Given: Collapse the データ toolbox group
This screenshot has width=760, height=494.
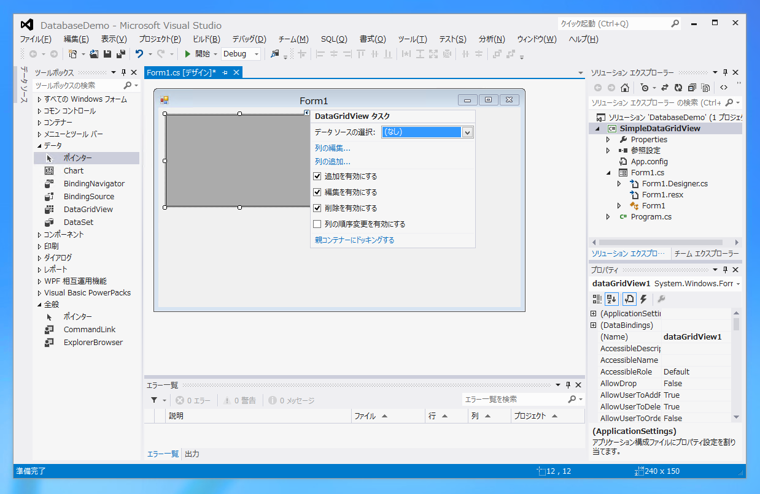Looking at the screenshot, I should point(39,145).
